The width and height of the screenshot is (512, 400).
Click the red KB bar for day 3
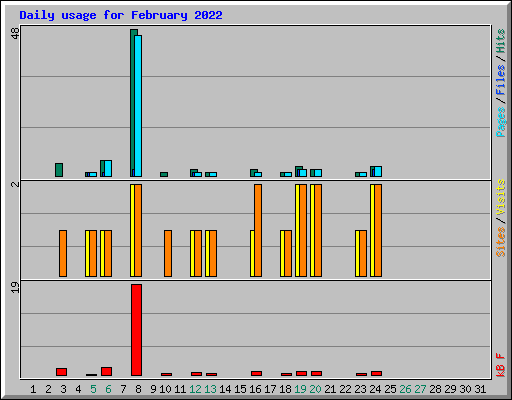(61, 372)
